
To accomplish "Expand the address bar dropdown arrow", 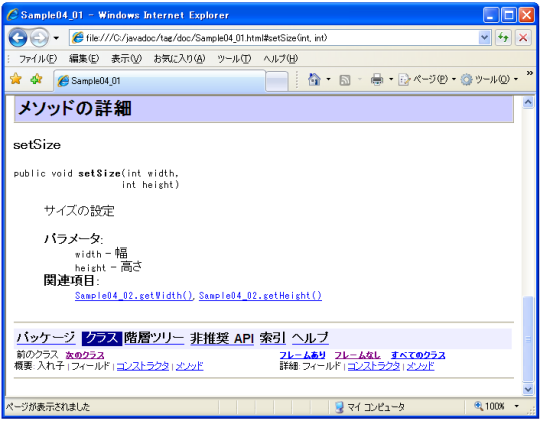I will 485,38.
